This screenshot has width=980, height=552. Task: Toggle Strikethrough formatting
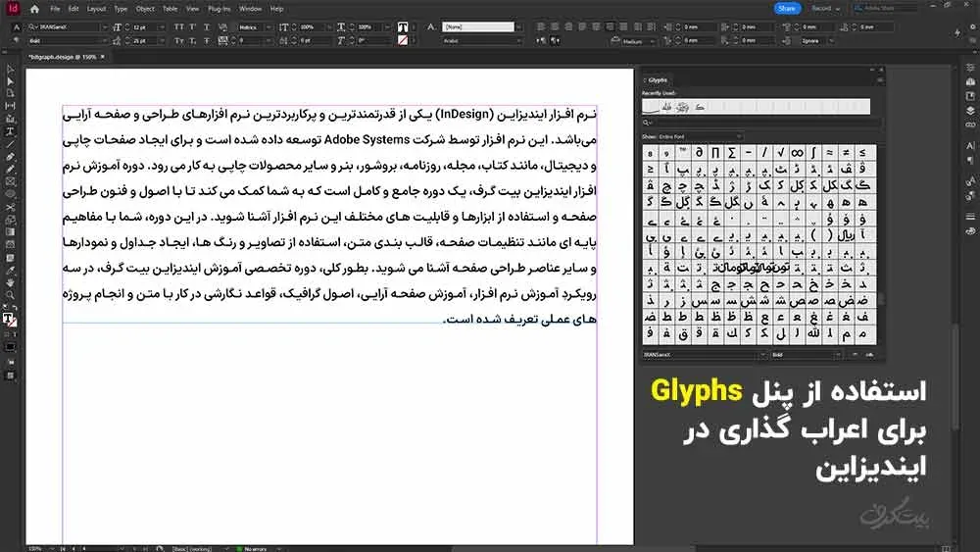tap(206, 40)
